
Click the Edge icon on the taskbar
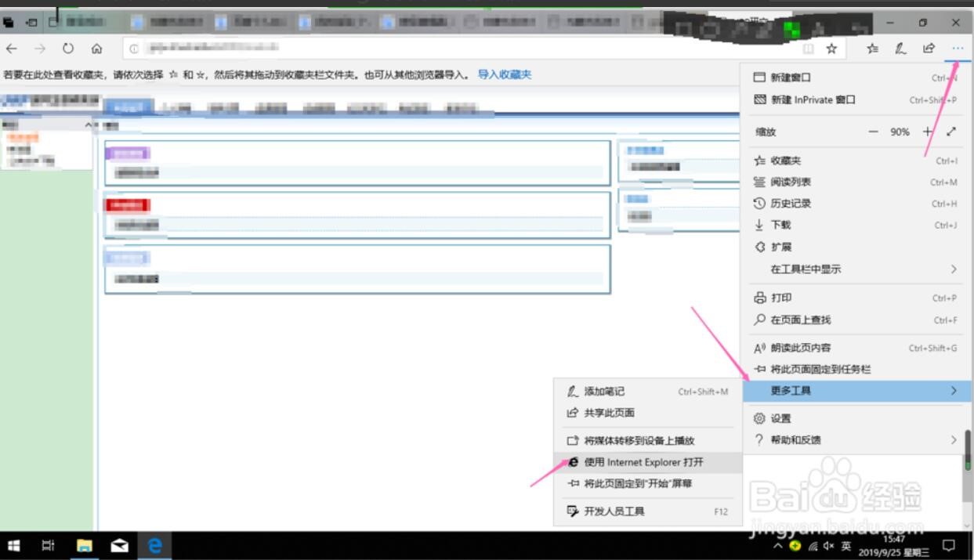tap(154, 546)
